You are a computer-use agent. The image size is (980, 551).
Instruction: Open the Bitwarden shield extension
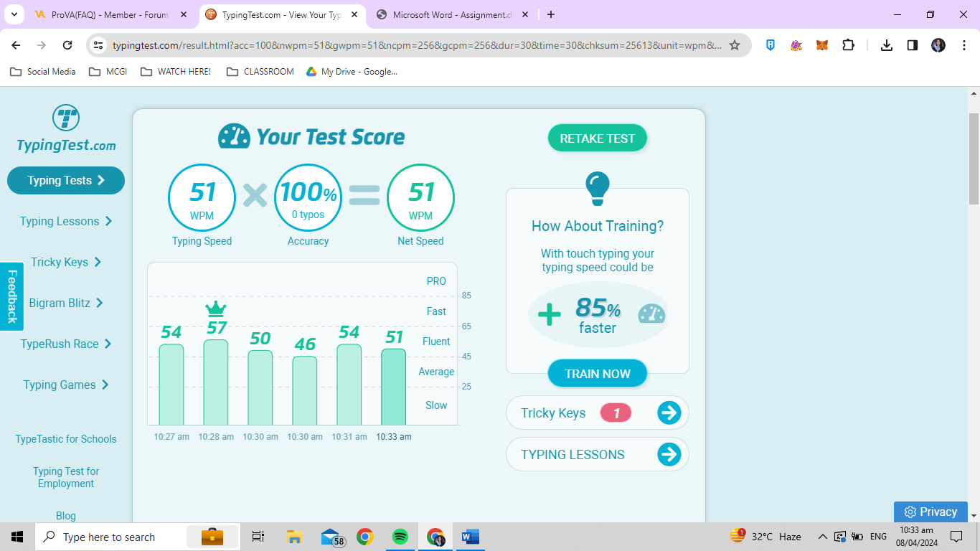pyautogui.click(x=771, y=45)
